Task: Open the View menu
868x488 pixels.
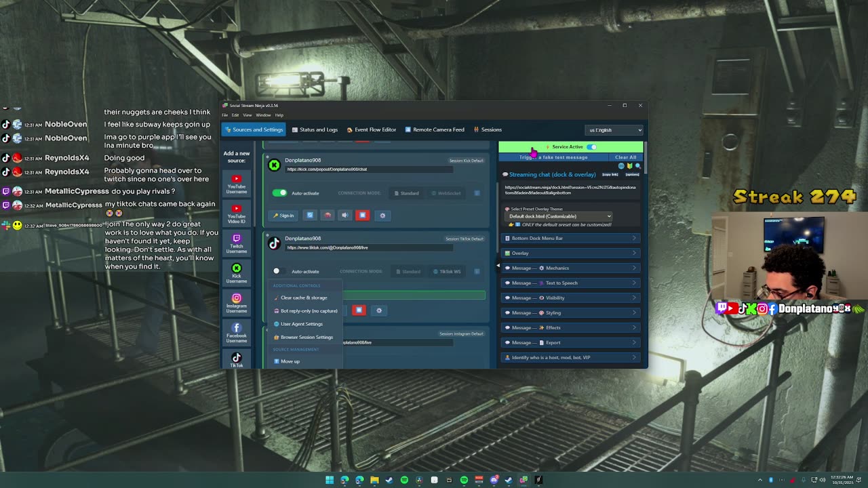Action: coord(248,115)
